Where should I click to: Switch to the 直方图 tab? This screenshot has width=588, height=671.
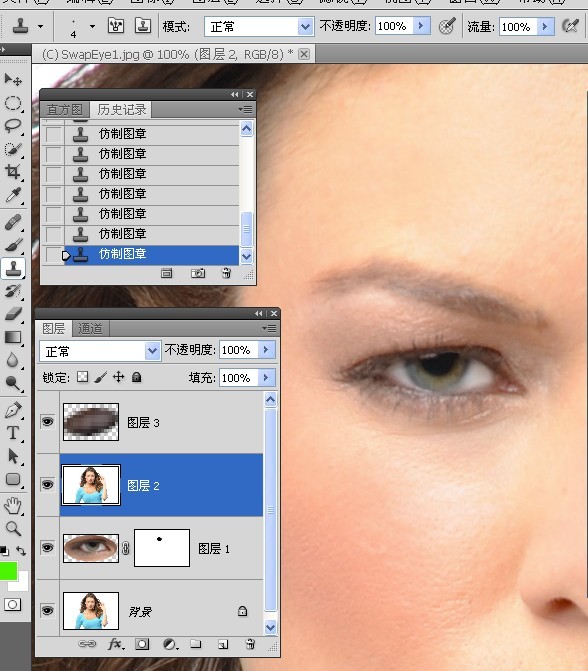pyautogui.click(x=65, y=110)
